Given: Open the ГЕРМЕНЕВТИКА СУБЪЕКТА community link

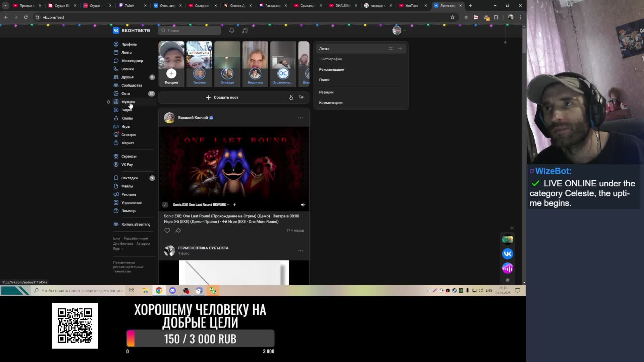Looking at the screenshot, I should 203,248.
